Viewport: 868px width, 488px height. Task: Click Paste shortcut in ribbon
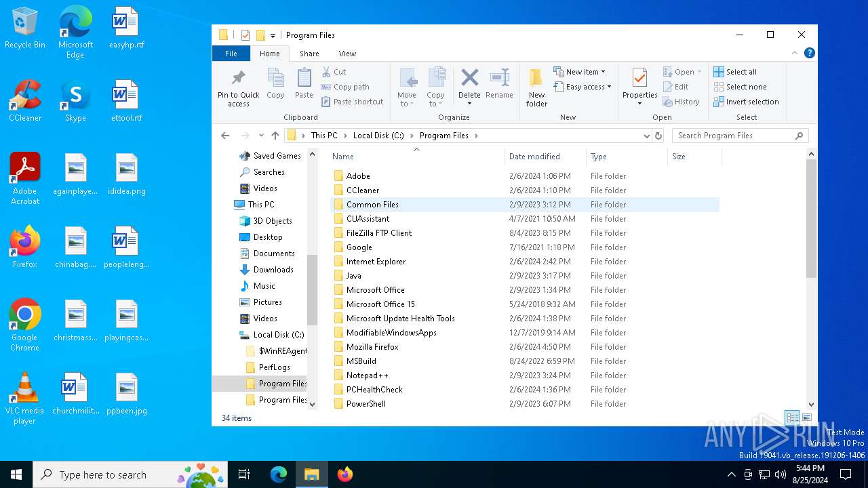coord(352,102)
